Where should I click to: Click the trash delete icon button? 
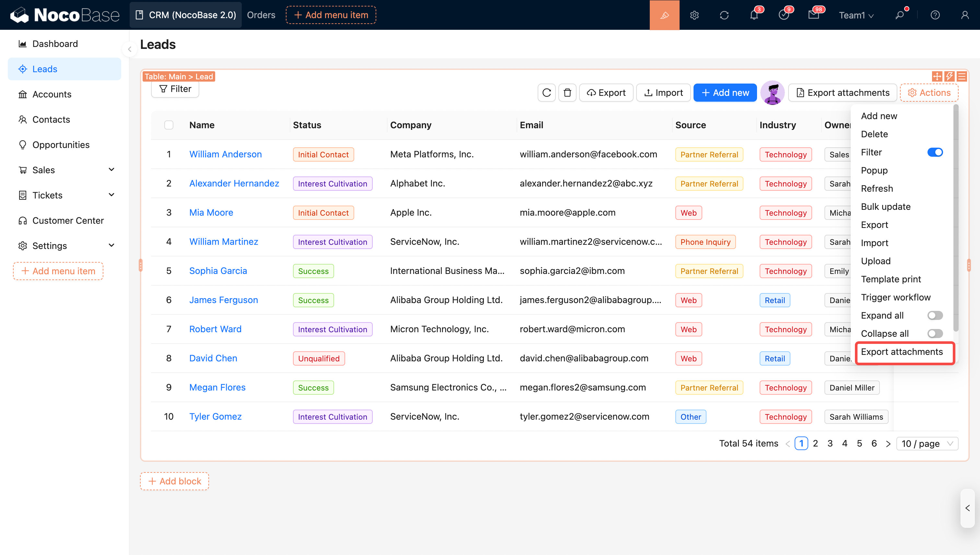[567, 93]
